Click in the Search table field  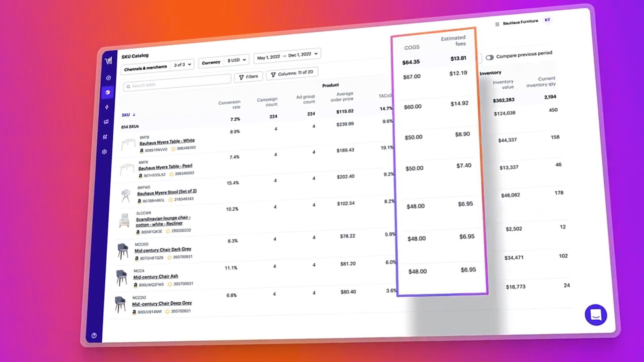tap(177, 83)
